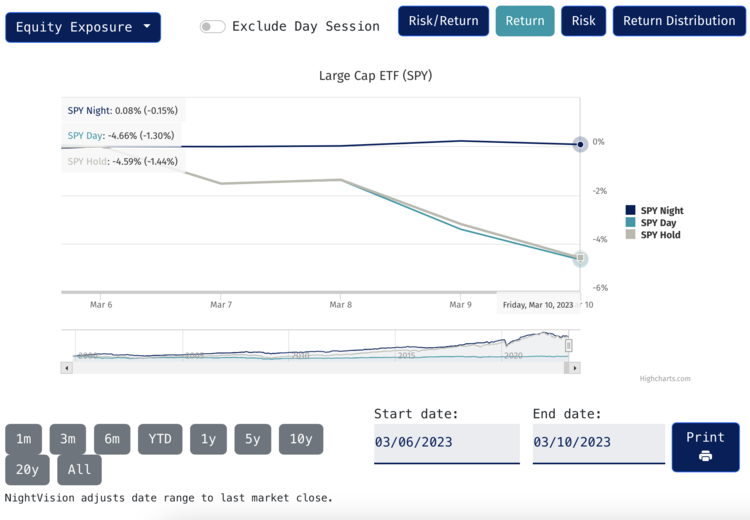This screenshot has width=750, height=520.
Task: Click the navigator left scroll arrow
Action: [x=67, y=368]
